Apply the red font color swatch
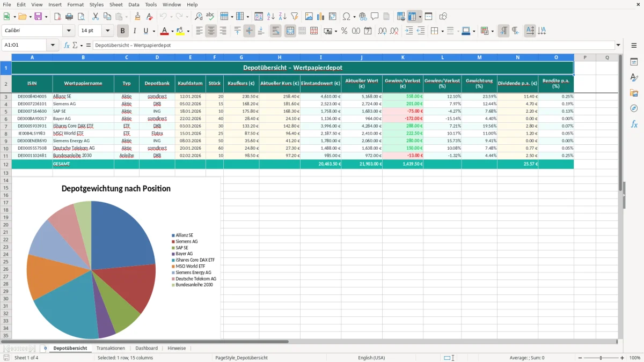Image resolution: width=644 pixels, height=362 pixels. (164, 31)
